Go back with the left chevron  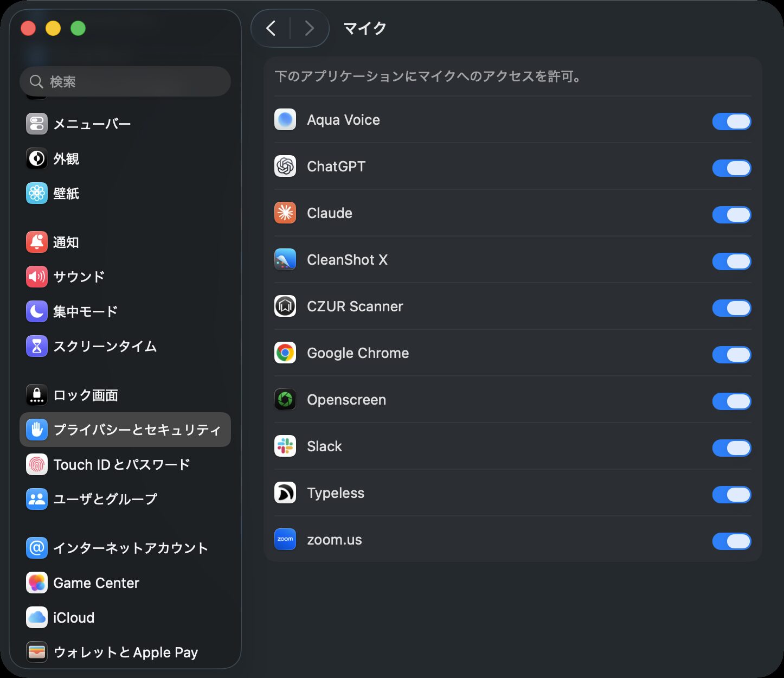pos(271,28)
